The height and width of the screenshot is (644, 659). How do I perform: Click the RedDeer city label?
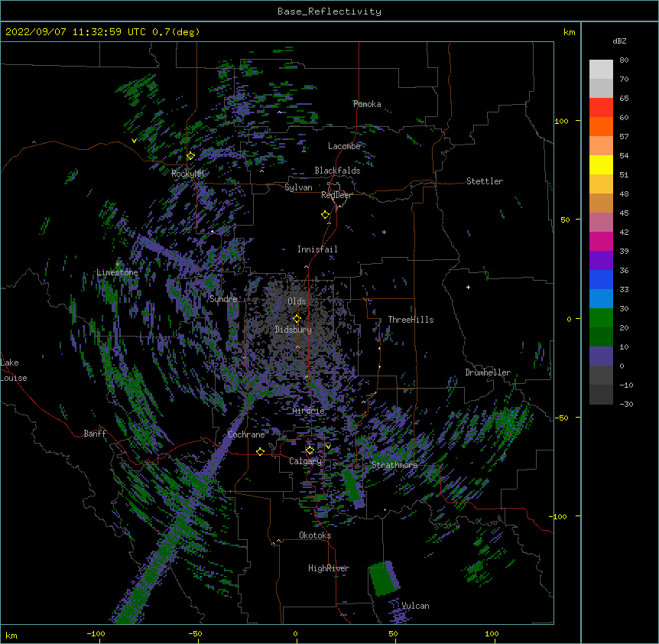tap(336, 196)
